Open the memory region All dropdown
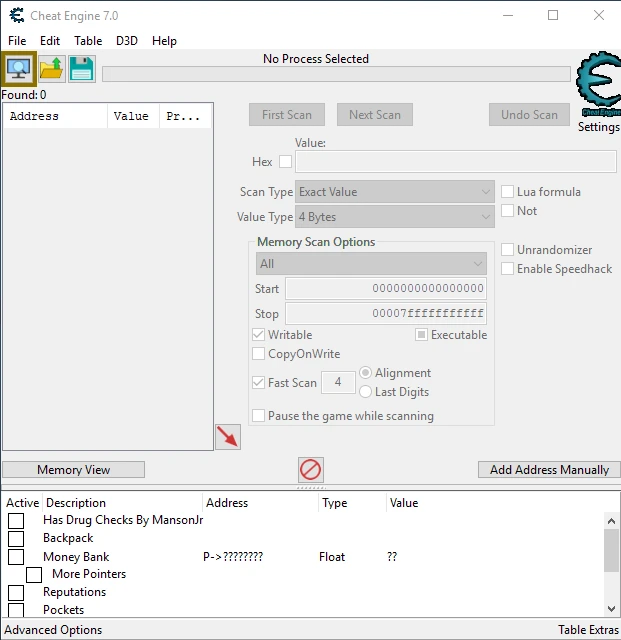This screenshot has width=621, height=640. click(371, 264)
